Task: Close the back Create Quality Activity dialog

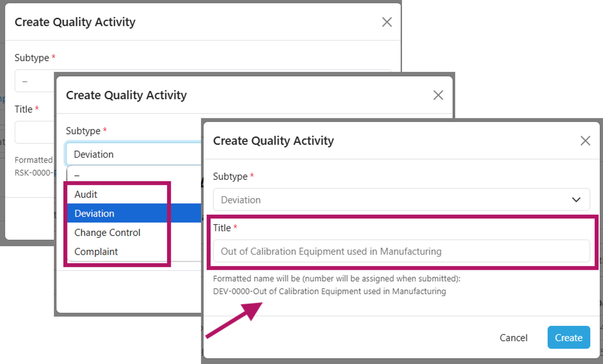Action: (387, 22)
